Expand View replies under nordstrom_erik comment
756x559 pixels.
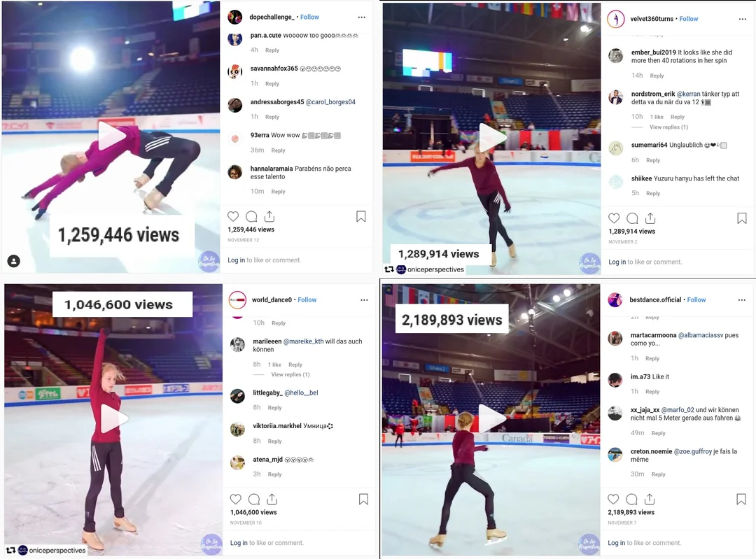click(x=668, y=127)
